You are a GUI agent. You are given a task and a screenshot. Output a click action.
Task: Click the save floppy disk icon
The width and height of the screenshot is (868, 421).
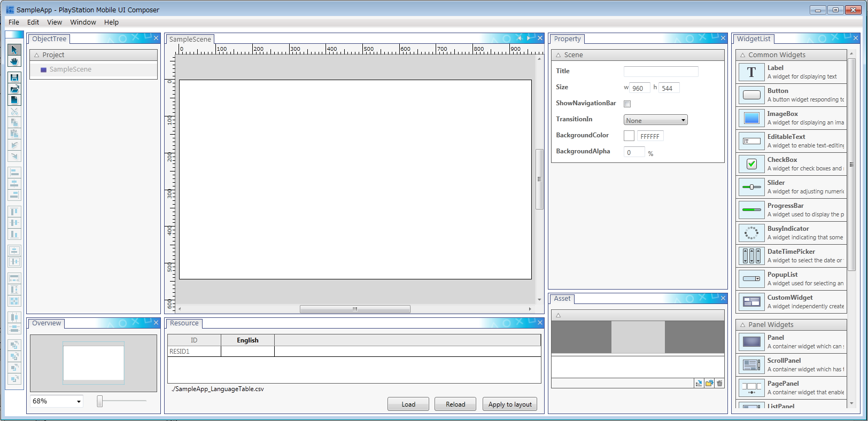click(x=14, y=77)
